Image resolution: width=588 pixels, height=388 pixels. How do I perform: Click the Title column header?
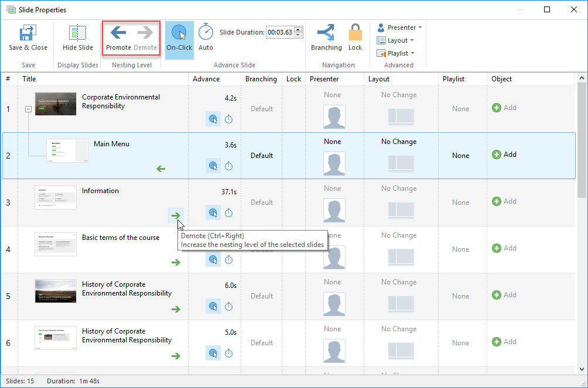point(29,79)
